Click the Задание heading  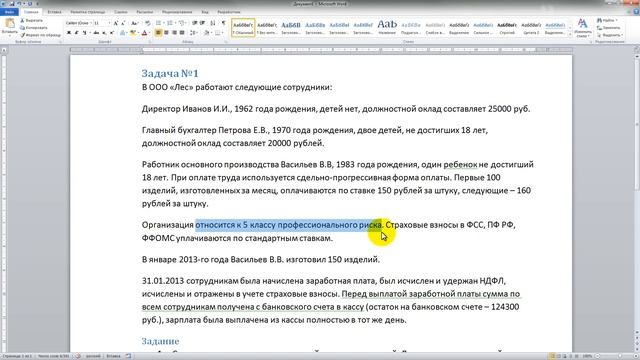pos(160,341)
